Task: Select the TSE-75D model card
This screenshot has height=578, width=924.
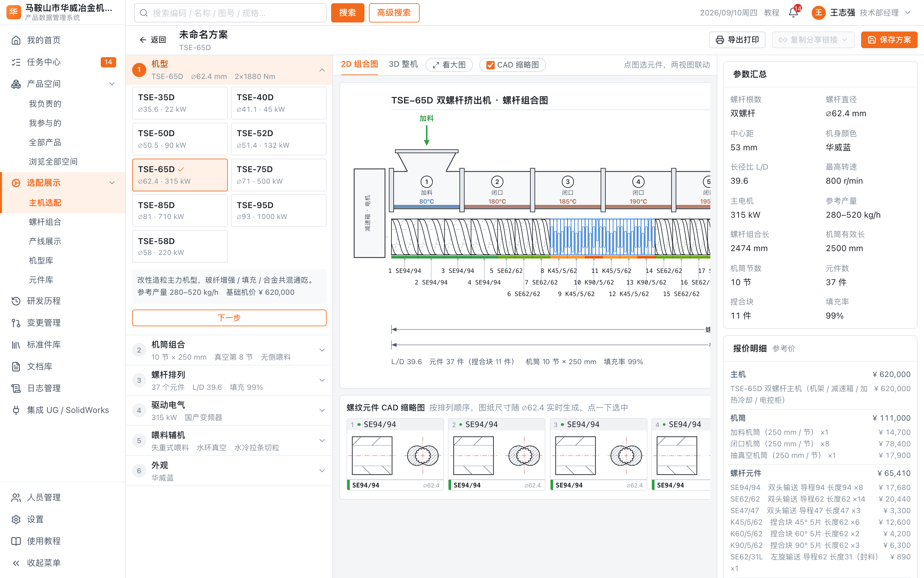Action: pos(278,175)
